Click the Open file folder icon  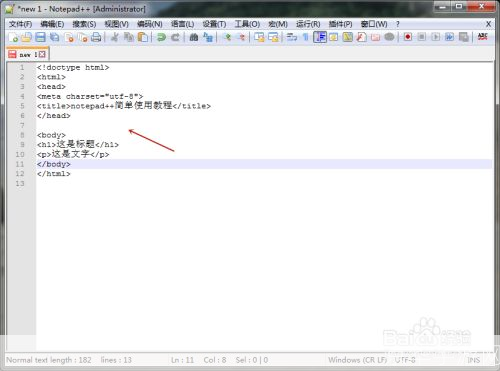(x=26, y=37)
